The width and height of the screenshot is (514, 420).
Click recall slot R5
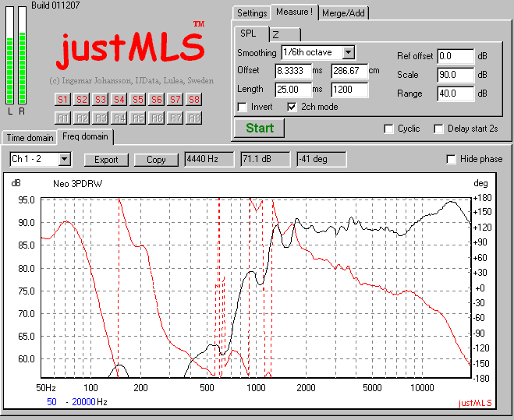tap(138, 118)
